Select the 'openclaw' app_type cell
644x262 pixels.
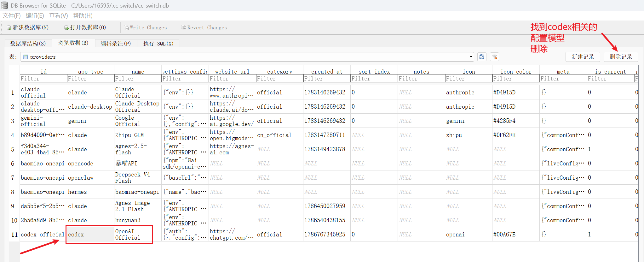tap(90, 178)
